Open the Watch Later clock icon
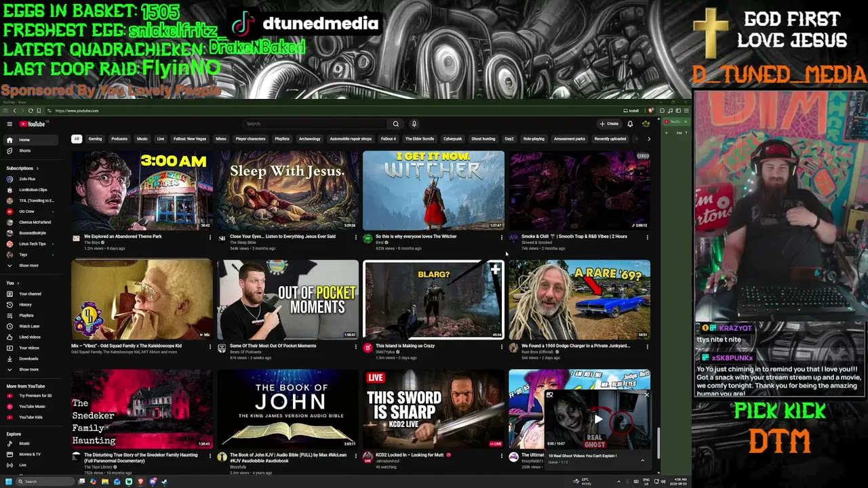 point(9,326)
